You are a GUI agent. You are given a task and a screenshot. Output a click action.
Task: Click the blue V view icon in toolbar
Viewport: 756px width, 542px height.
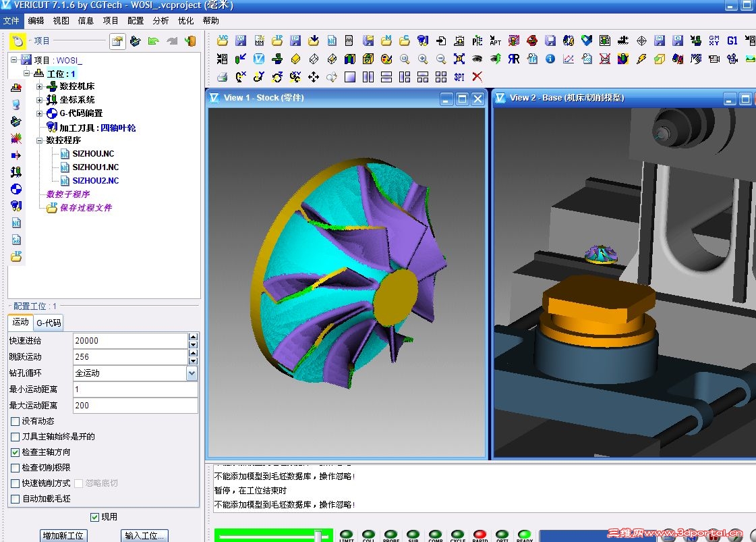tap(259, 59)
